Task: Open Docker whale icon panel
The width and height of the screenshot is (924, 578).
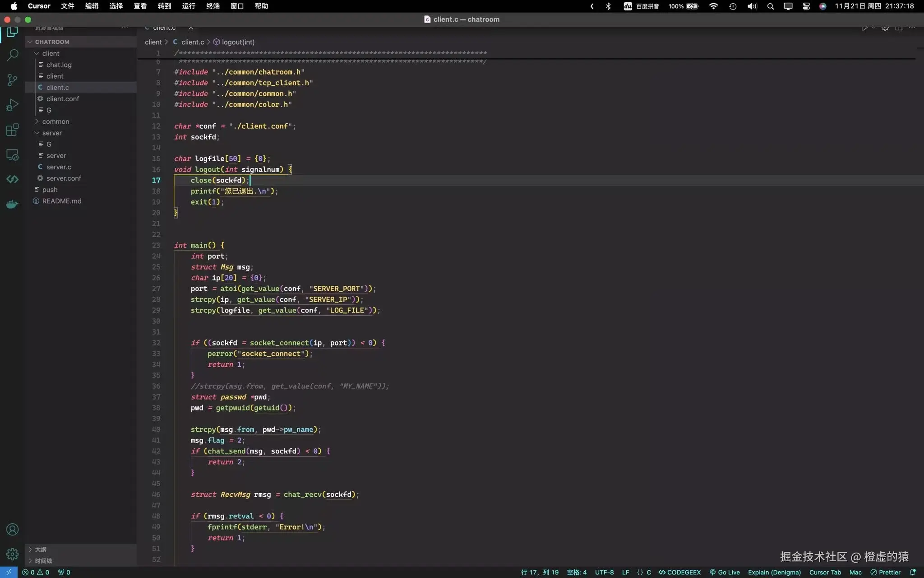Action: click(12, 204)
